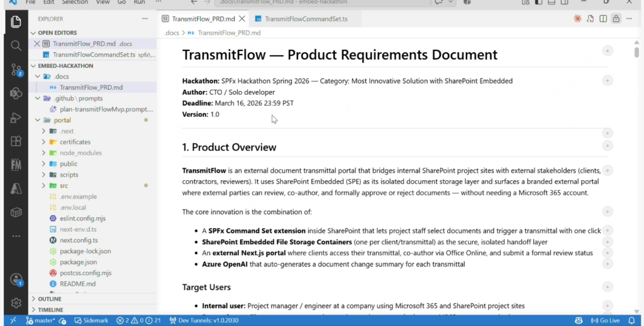Customize Layout from title bar
This screenshot has height=326, width=644.
click(x=525, y=2)
